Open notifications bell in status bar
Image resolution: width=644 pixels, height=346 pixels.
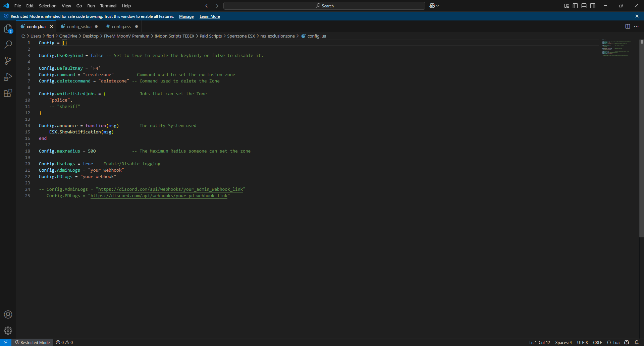637,342
